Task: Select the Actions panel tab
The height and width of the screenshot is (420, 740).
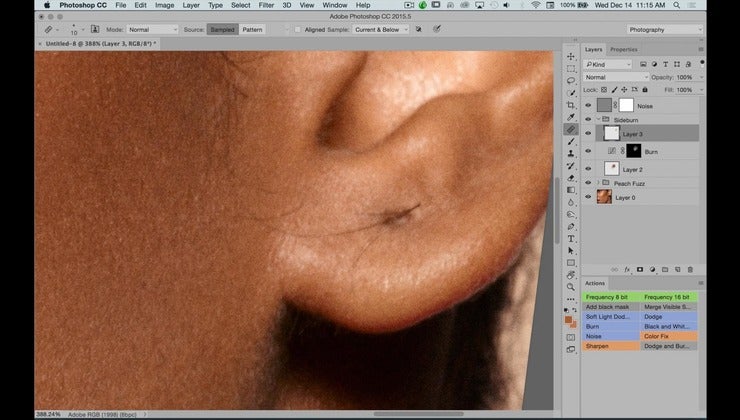Action: pos(595,283)
